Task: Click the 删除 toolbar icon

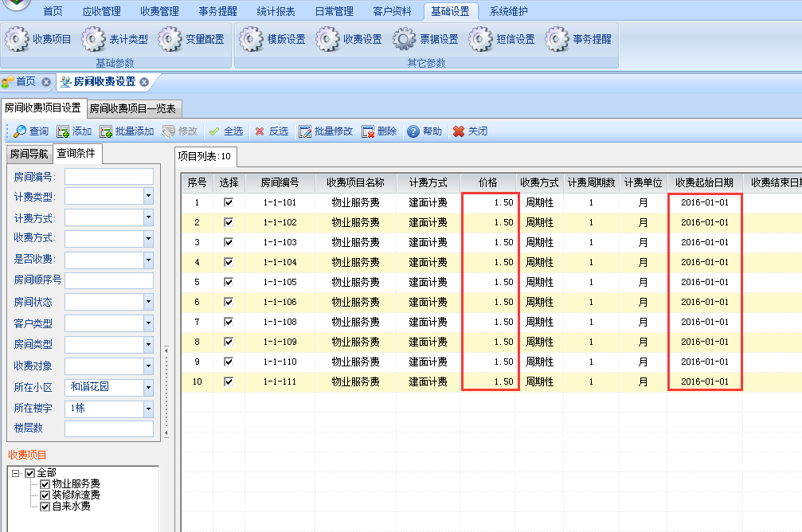Action: coord(368,132)
